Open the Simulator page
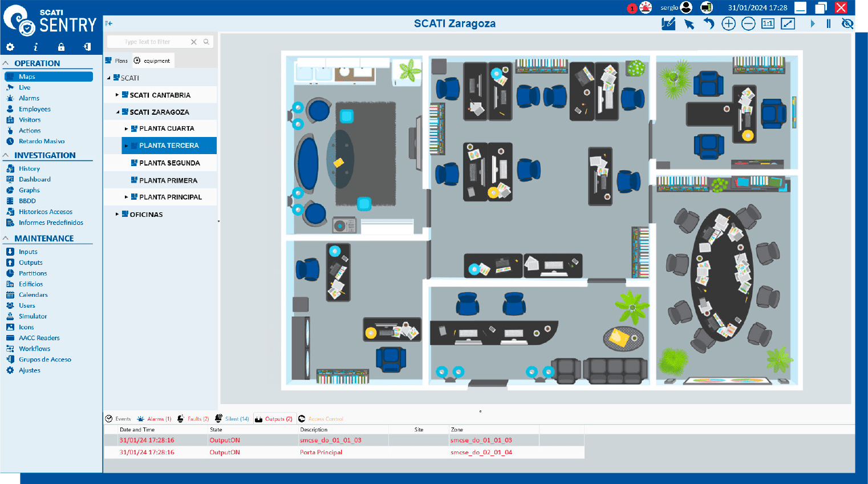 (x=33, y=316)
